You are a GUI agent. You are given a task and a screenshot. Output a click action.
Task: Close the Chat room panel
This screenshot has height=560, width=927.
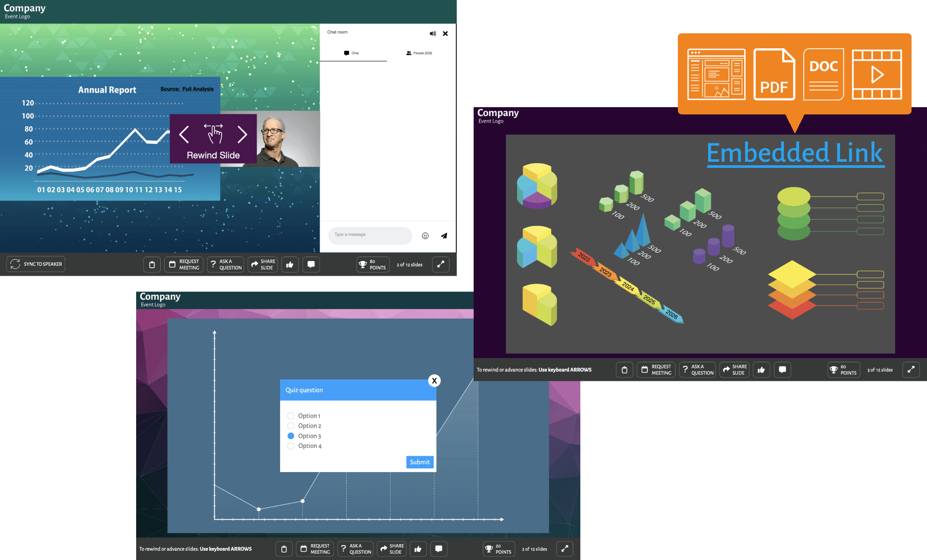pyautogui.click(x=445, y=34)
